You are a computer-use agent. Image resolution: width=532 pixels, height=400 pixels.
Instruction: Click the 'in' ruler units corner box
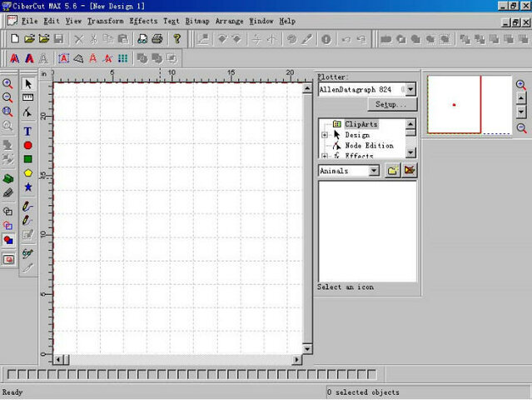[x=44, y=74]
